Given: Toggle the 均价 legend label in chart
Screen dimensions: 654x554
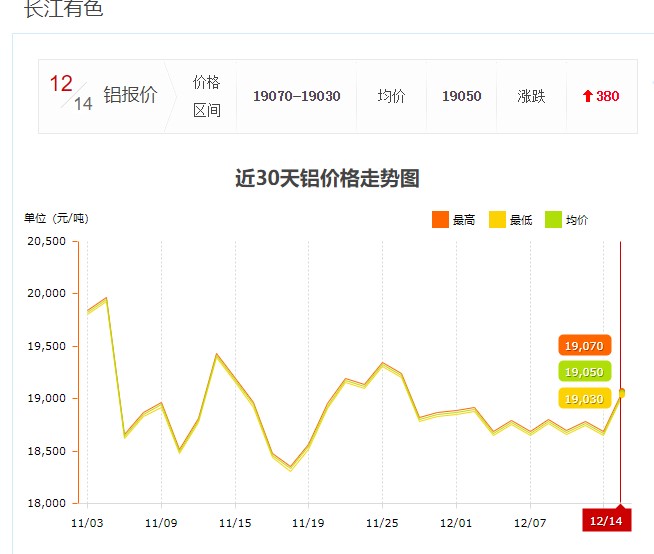Looking at the screenshot, I should pyautogui.click(x=577, y=221).
